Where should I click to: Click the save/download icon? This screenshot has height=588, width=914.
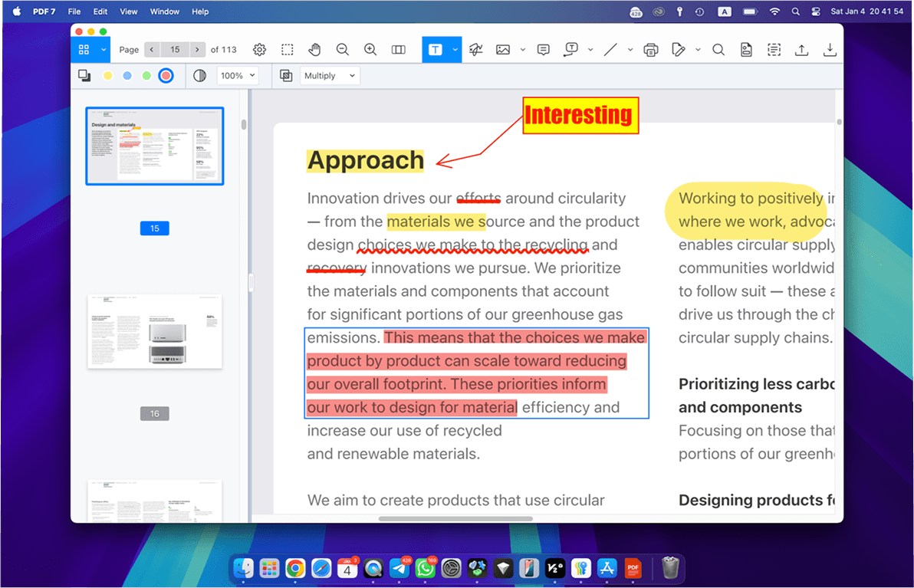830,50
